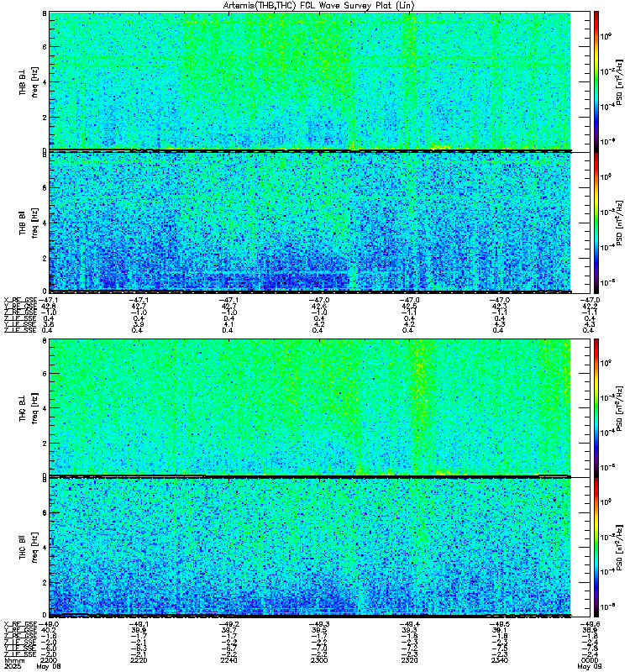Click the 0000 May 09 time label
Screen dimensions: 630x672
[x=590, y=664]
